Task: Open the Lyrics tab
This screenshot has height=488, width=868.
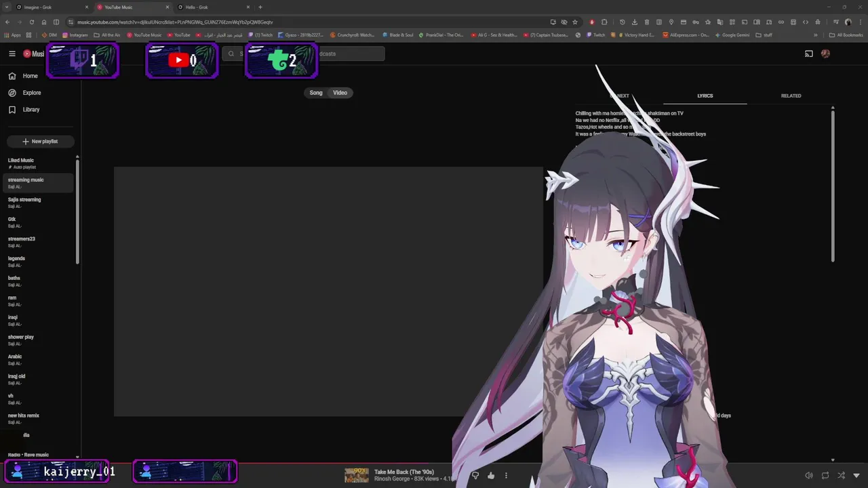Action: tap(705, 96)
